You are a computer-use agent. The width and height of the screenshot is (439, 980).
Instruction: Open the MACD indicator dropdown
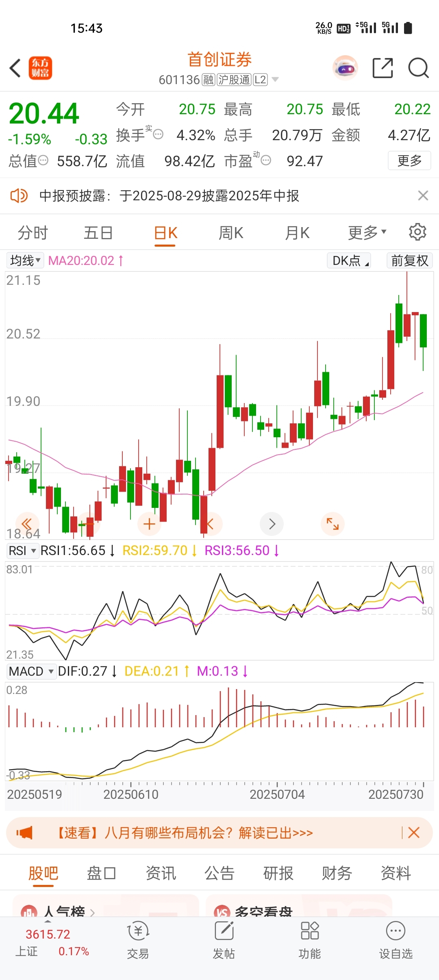[x=31, y=671]
